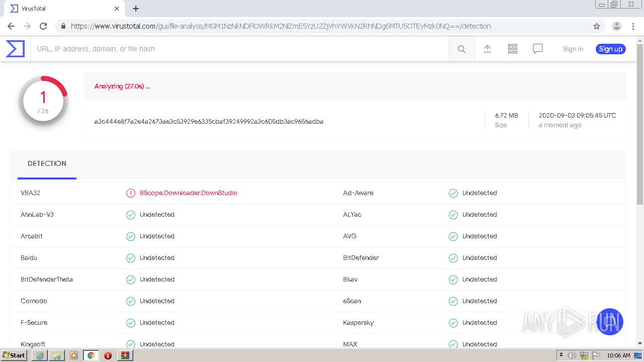Click the BitDefender green check icon
Screen dimensions: 644x362
[453, 258]
